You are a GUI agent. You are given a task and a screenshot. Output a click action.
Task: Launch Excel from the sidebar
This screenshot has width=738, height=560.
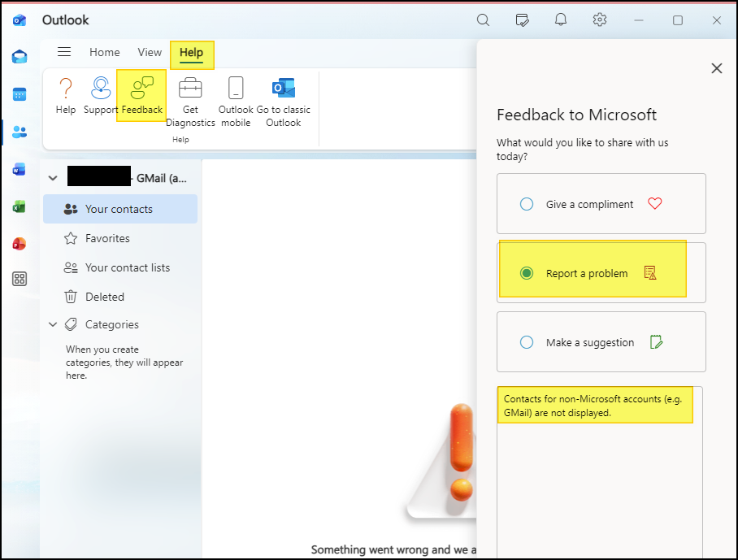[x=19, y=206]
